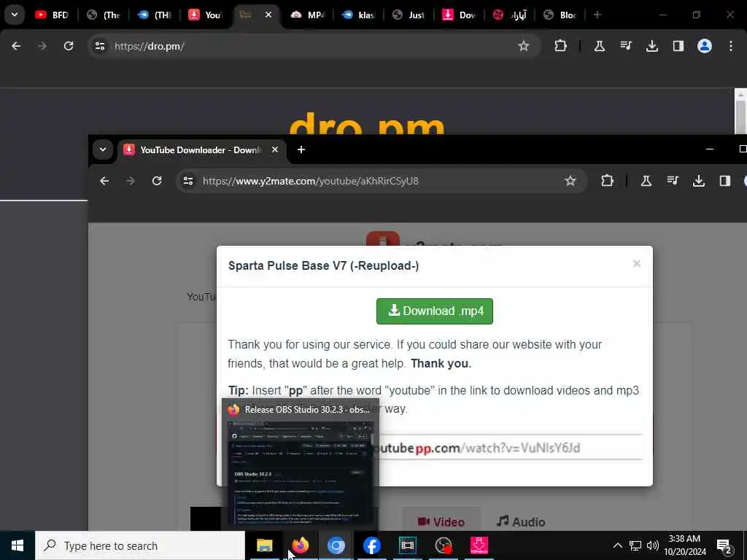This screenshot has height=560, width=747.
Task: Go back in the dro.pm window
Action: [x=16, y=46]
